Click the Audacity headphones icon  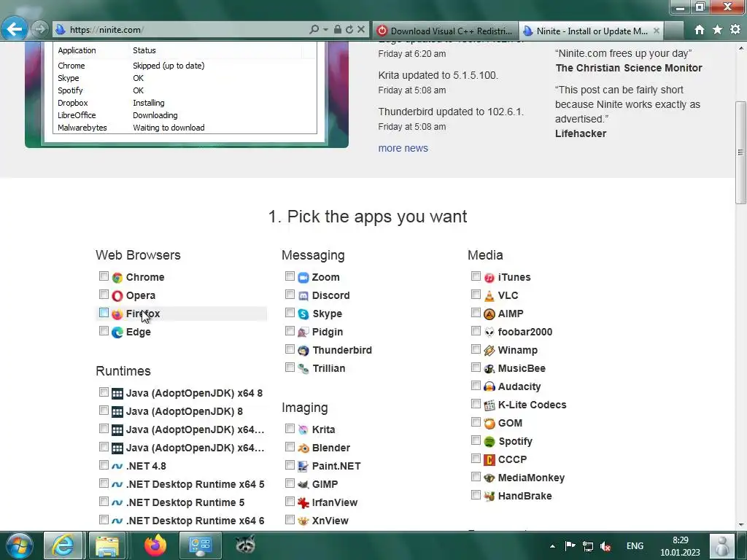click(x=489, y=386)
